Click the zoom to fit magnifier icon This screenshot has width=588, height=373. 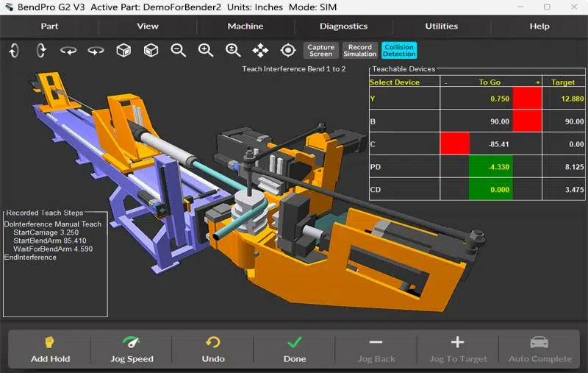(x=233, y=50)
